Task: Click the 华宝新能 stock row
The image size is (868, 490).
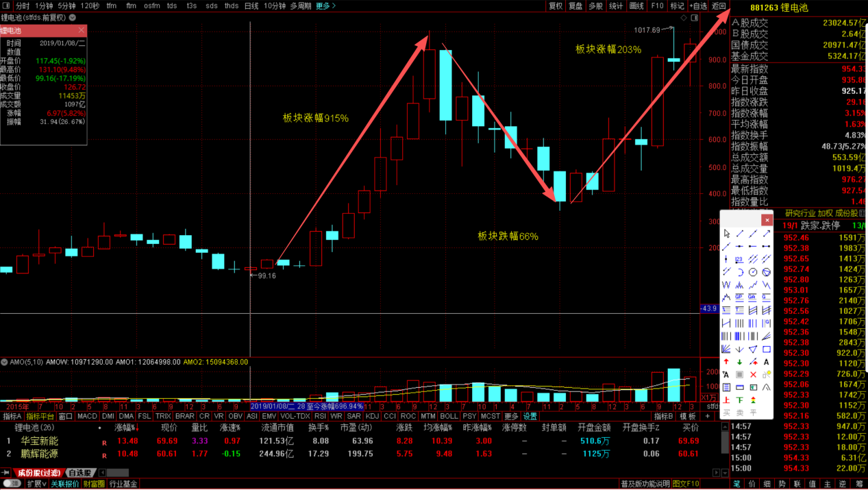Action: [40, 441]
